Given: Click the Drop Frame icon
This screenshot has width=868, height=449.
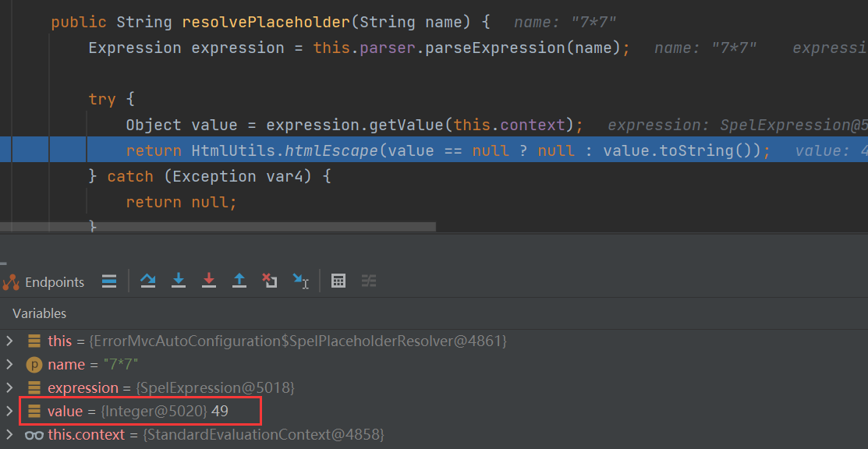Looking at the screenshot, I should [x=270, y=281].
